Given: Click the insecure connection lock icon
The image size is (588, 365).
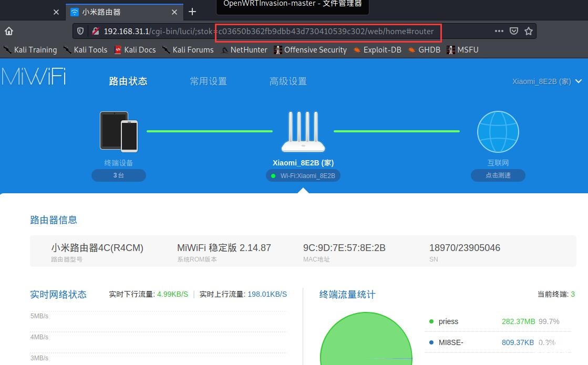Looking at the screenshot, I should point(96,31).
